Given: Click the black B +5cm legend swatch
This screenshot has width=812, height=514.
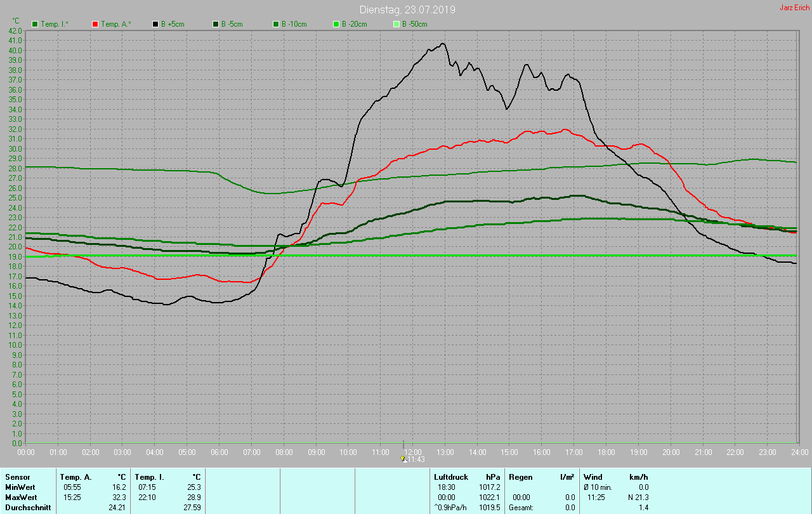Looking at the screenshot, I should tap(155, 24).
